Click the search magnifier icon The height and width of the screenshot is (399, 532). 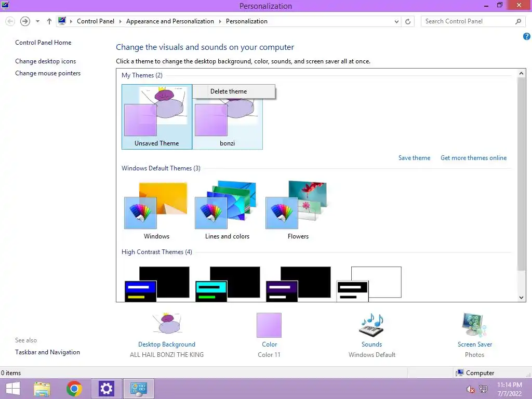[x=518, y=21]
